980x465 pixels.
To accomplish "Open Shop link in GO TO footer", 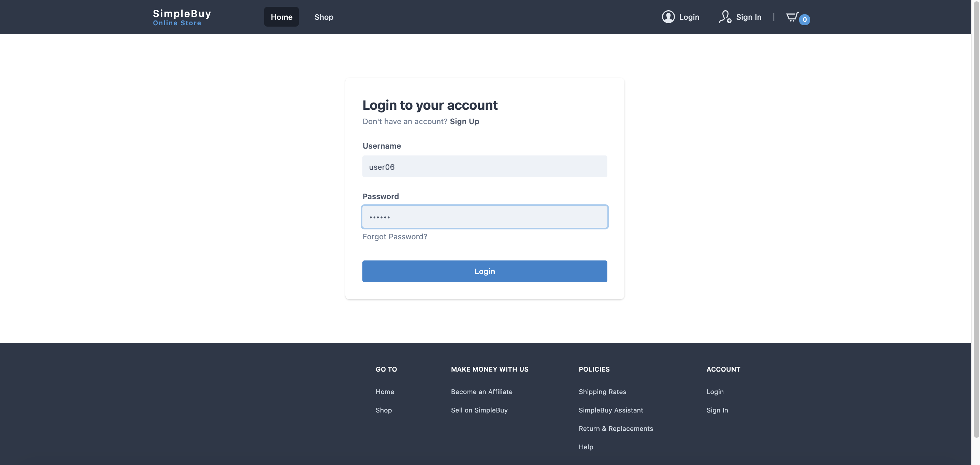I will click(384, 410).
